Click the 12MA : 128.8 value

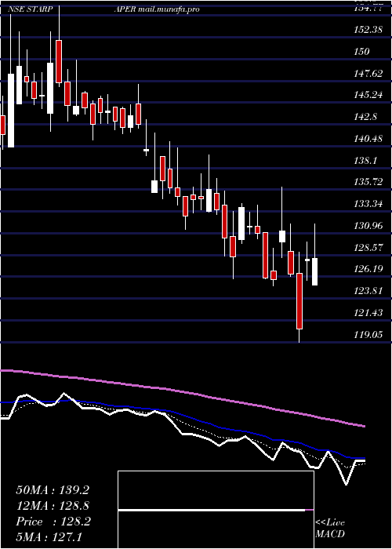(x=53, y=506)
